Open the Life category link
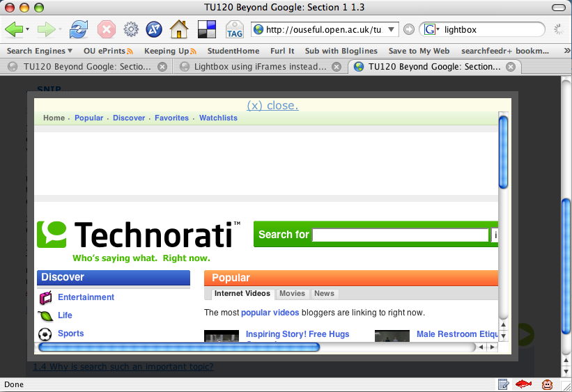572x392 pixels. (x=65, y=315)
